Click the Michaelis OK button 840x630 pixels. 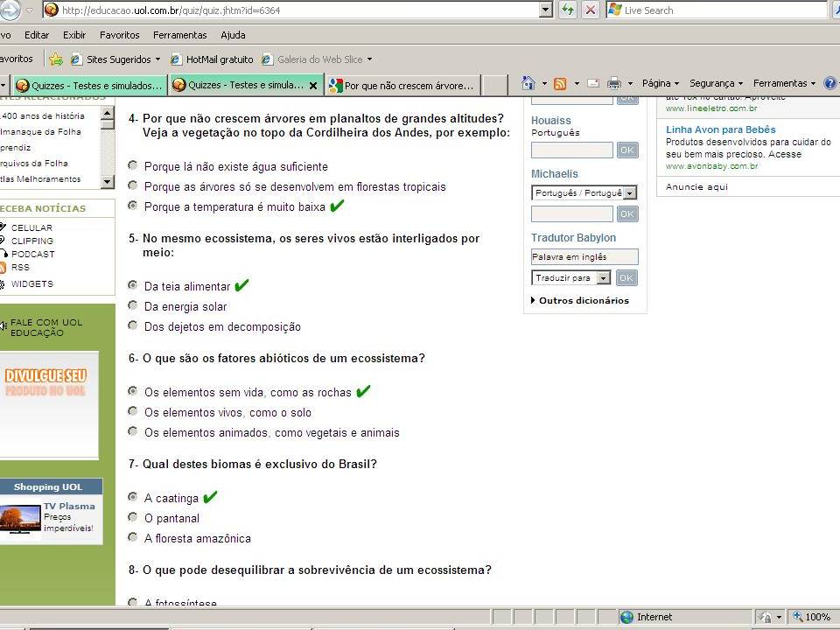627,214
